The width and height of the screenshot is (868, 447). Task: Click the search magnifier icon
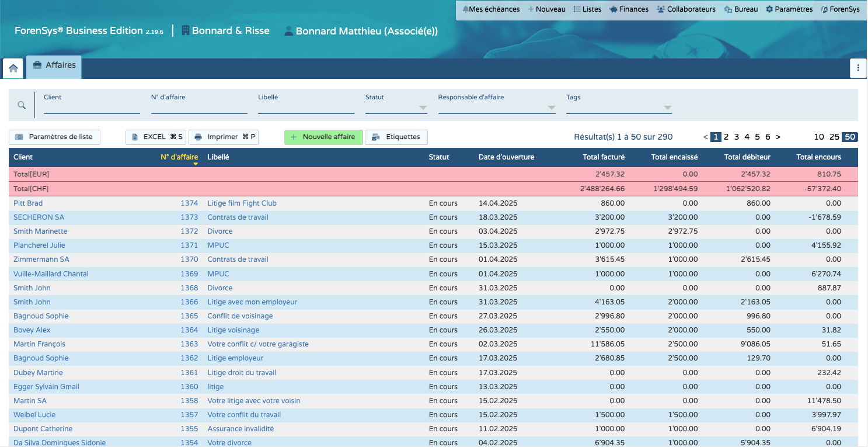[22, 105]
